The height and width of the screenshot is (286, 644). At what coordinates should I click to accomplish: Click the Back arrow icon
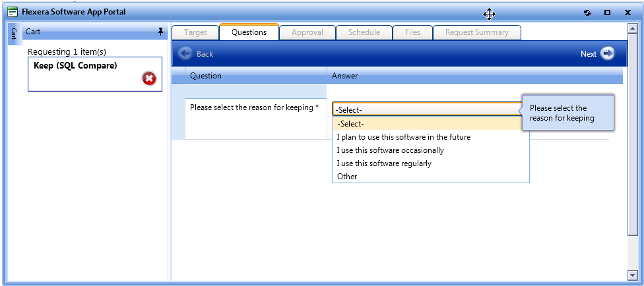pos(185,53)
